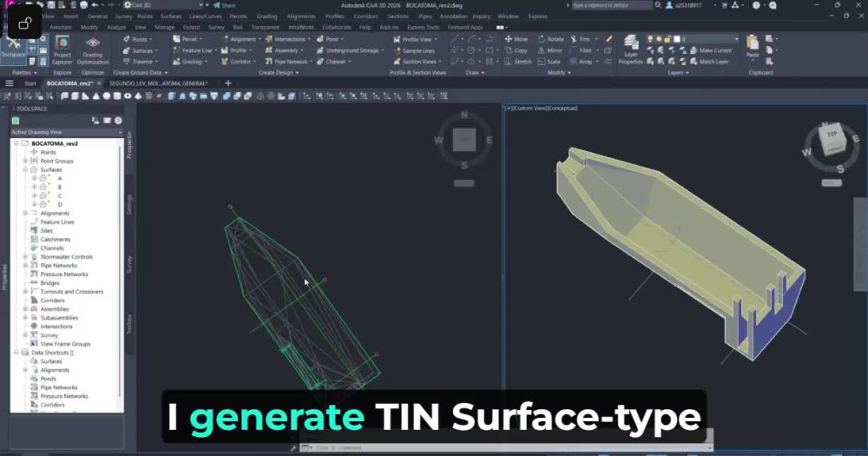This screenshot has width=868, height=456.
Task: Expand the Create Design panel
Action: [279, 73]
